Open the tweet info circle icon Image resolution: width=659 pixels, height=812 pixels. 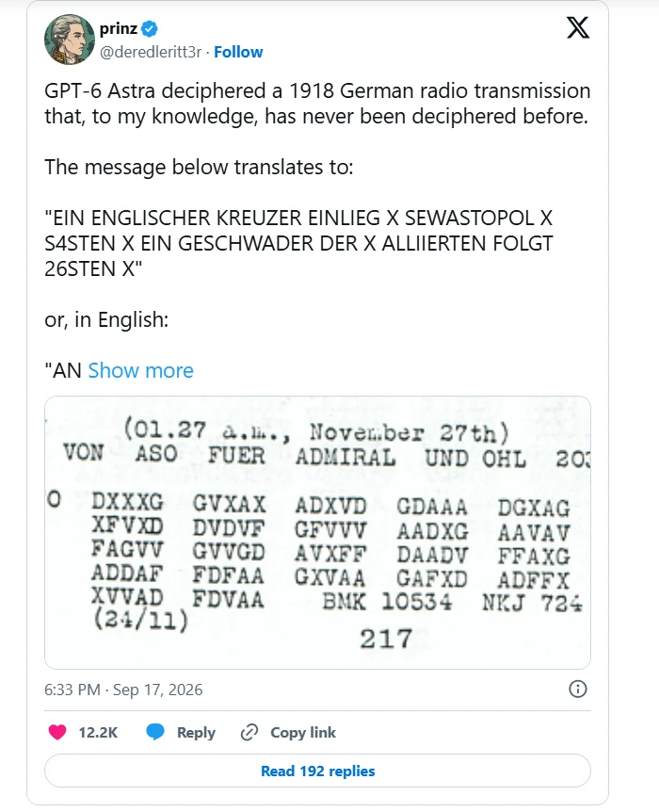(x=578, y=689)
